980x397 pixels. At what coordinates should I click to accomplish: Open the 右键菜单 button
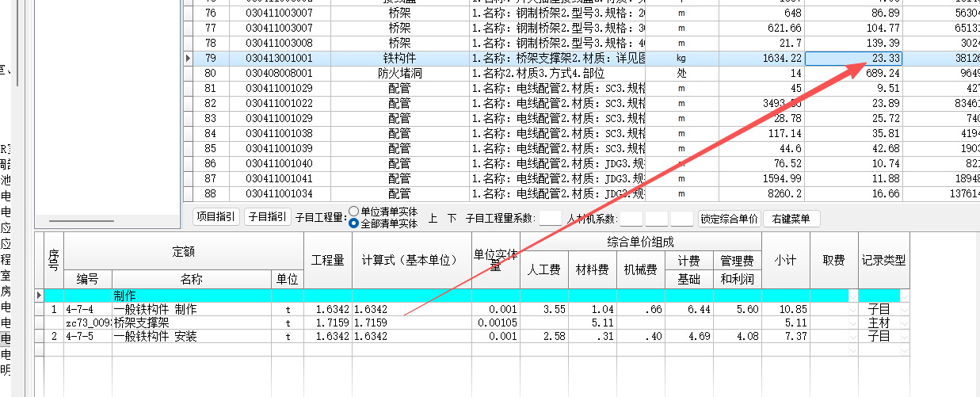(791, 219)
